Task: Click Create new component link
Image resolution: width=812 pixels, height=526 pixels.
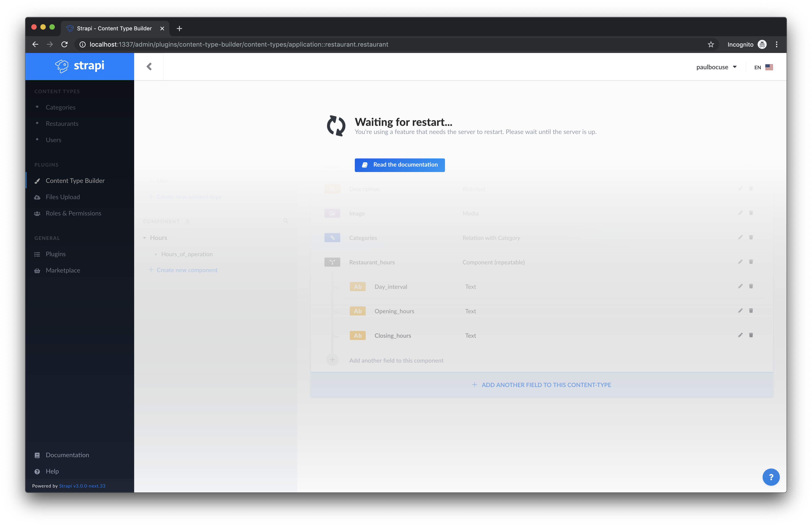Action: click(x=187, y=270)
